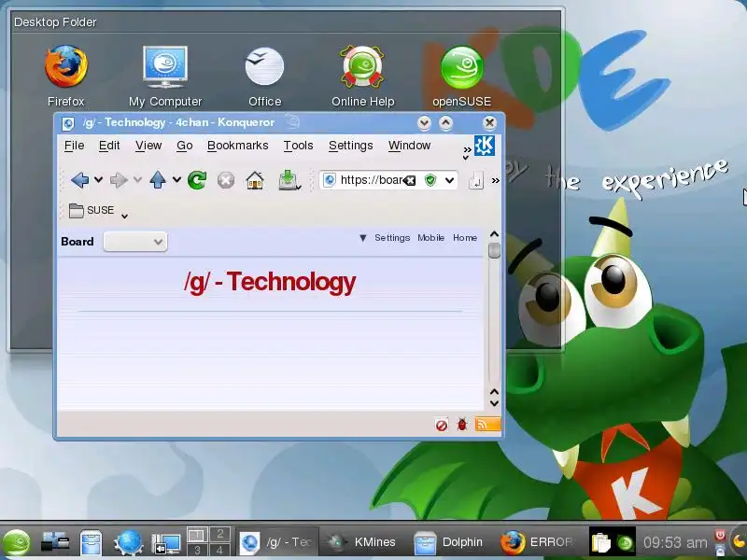Click the download/save green arrow toolbar icon
The height and width of the screenshot is (560, 747).
pos(289,180)
